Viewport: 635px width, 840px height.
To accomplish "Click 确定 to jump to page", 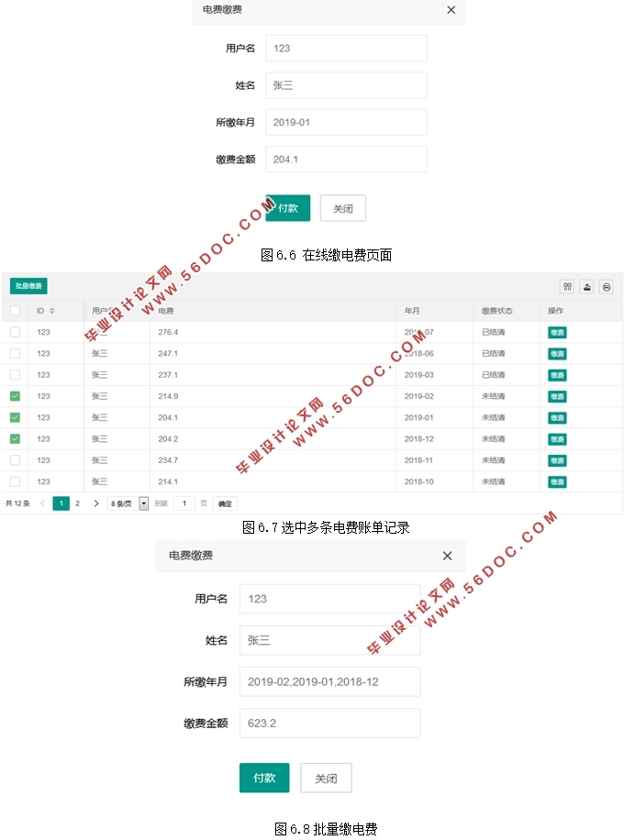I will 225,503.
